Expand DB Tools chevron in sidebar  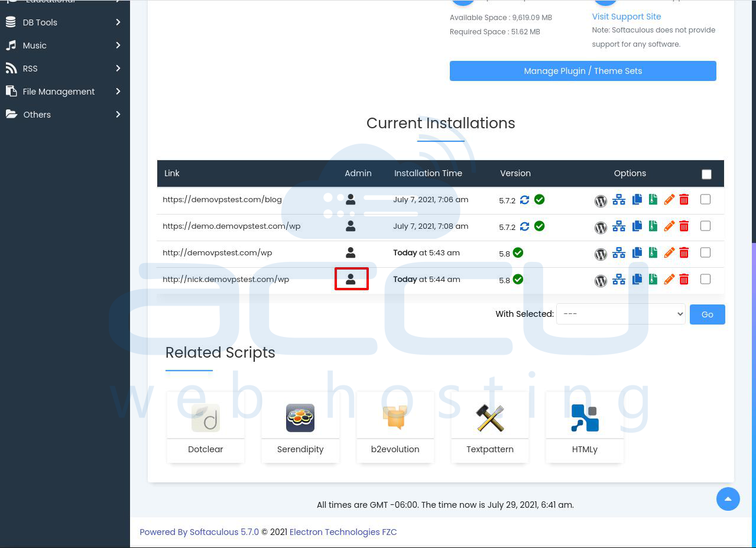(x=118, y=22)
